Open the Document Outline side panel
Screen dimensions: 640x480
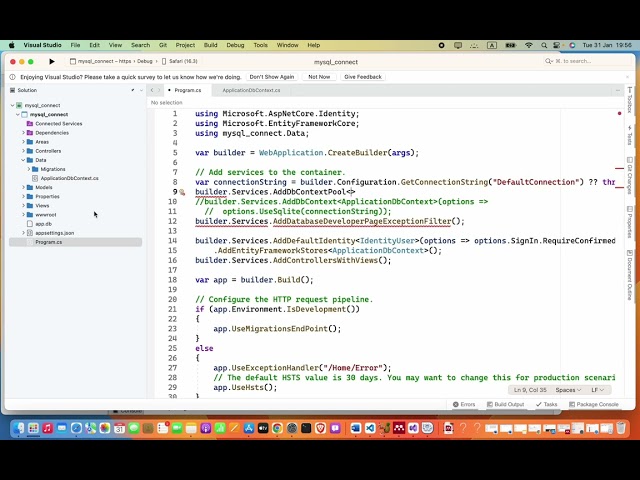[x=629, y=275]
